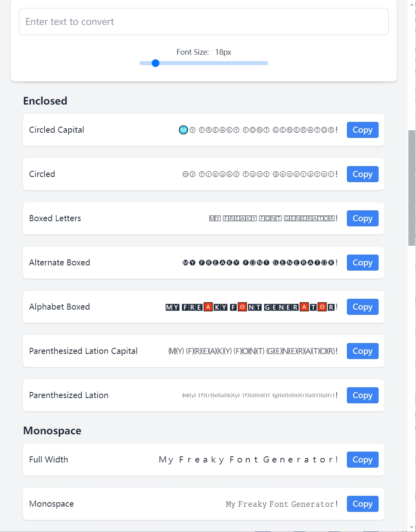
Task: Copy the Parenthesized Lation Capital text
Action: click(x=362, y=351)
